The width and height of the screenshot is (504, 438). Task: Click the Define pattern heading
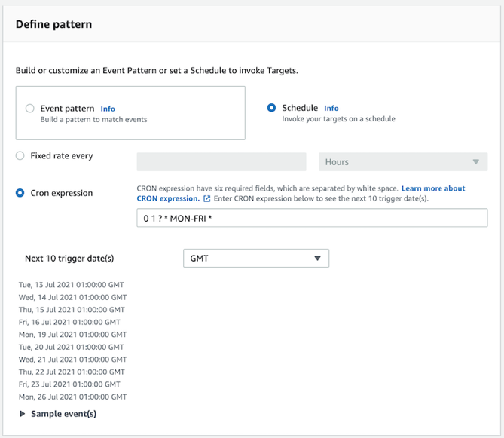point(53,24)
